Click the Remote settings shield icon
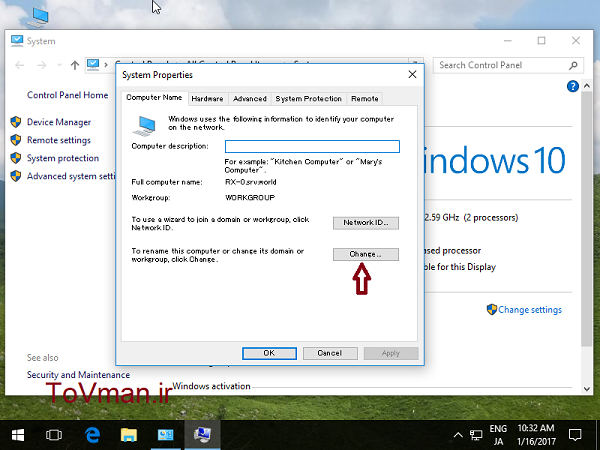 (16, 140)
